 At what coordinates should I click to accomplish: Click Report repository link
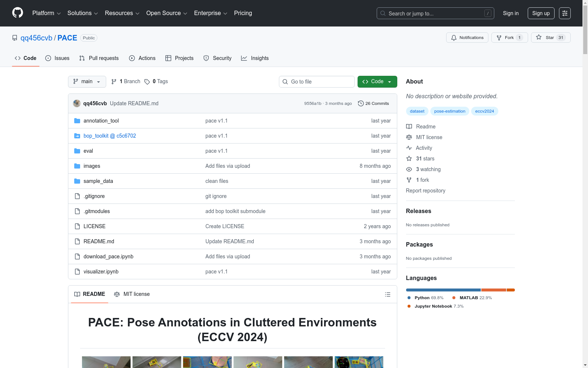pos(426,191)
